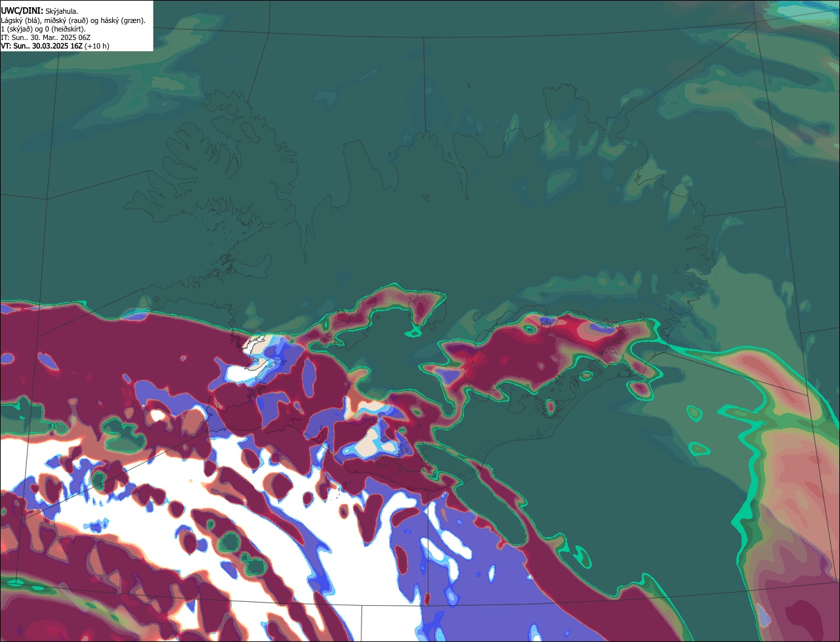The height and width of the screenshot is (642, 840).
Task: Select the "IT: Sun.. 30. Mar.. 2025 06Z" line
Action: point(45,37)
